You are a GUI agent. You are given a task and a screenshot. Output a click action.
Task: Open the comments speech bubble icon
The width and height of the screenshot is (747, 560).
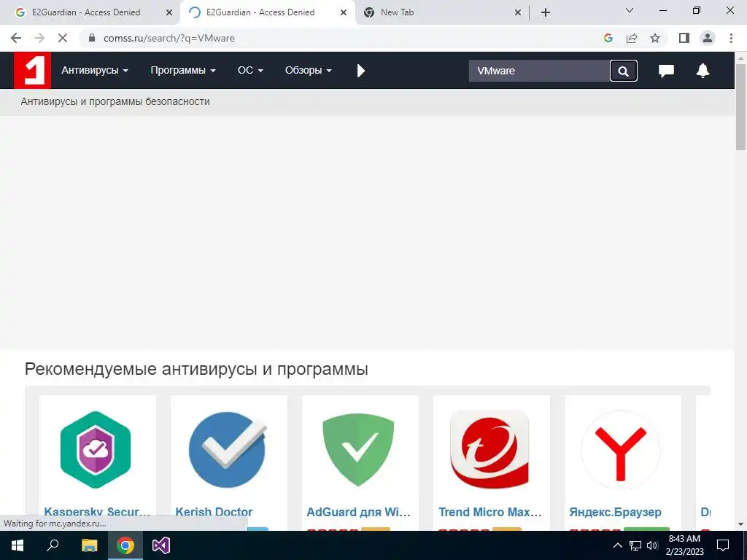click(666, 71)
